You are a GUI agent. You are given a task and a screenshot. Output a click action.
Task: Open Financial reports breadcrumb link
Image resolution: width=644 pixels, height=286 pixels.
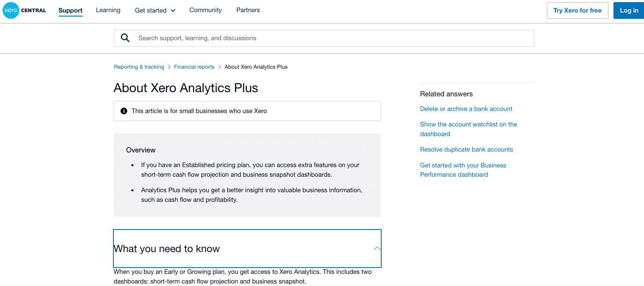coord(194,67)
